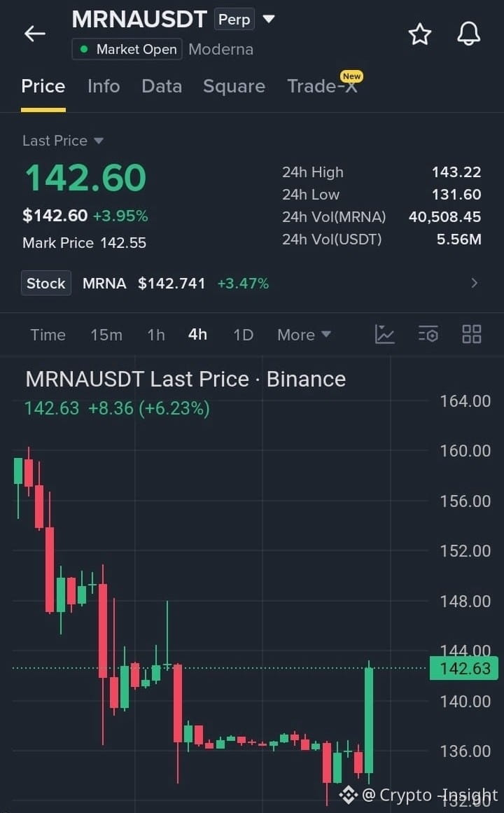Image resolution: width=504 pixels, height=813 pixels.
Task: Open price alert bell icon
Action: [x=468, y=34]
